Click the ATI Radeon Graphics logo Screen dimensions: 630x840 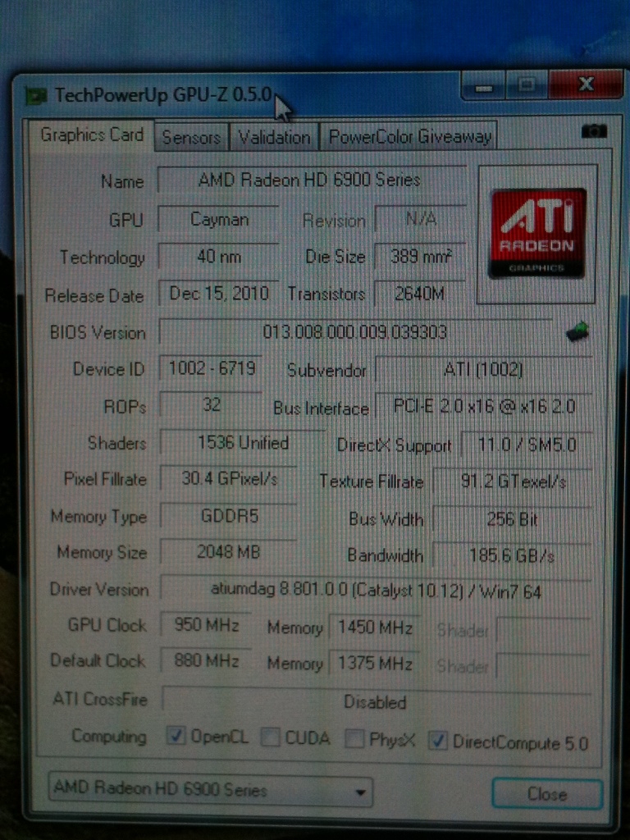coord(538,233)
